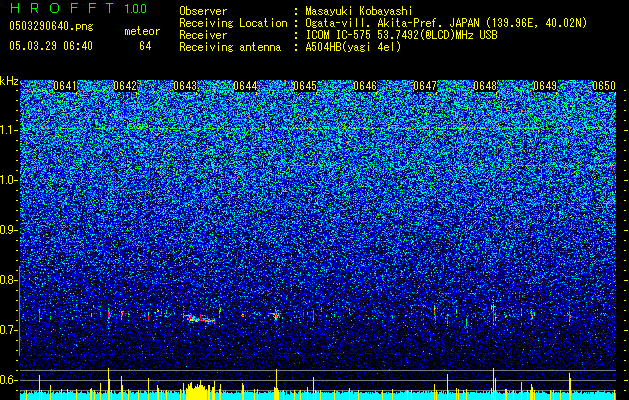Click the date stamp 05.03.29 06:40
This screenshot has height=400, width=629.
pos(51,46)
